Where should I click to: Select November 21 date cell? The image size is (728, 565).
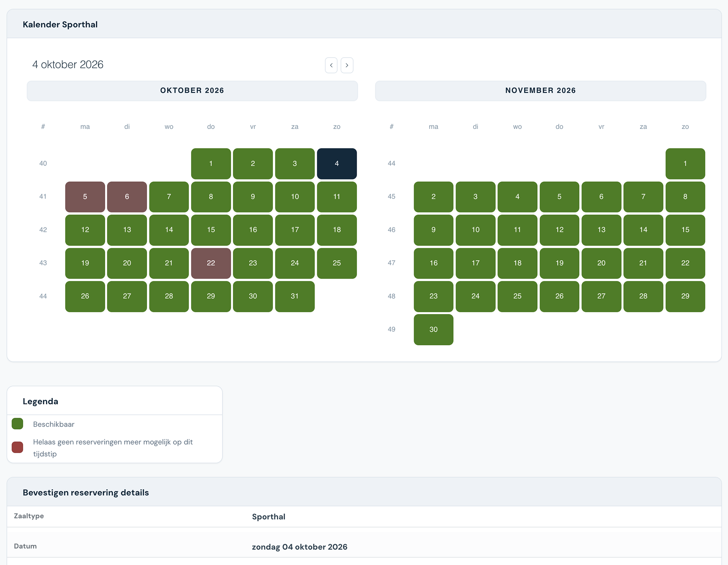point(643,263)
